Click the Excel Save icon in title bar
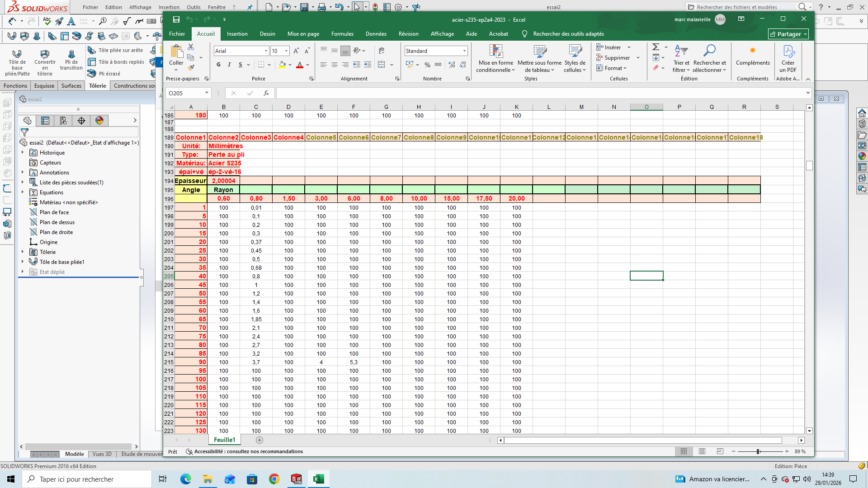868x488 pixels. tap(176, 19)
